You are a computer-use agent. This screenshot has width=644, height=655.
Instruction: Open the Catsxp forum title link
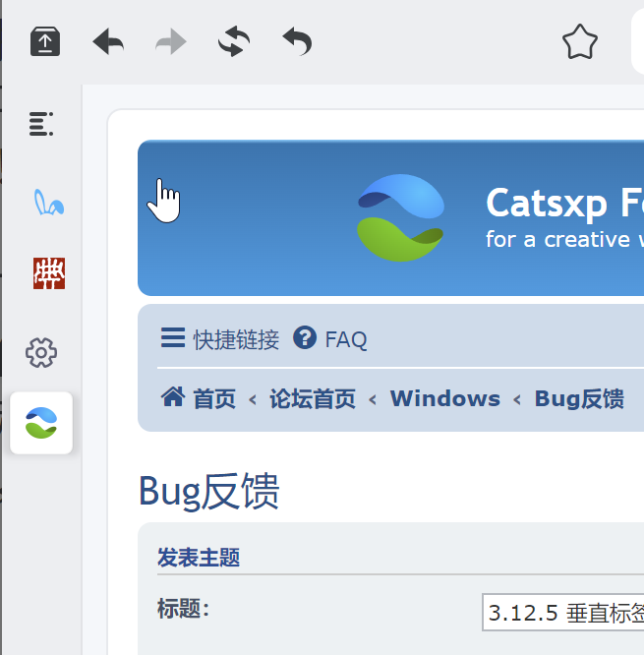click(x=564, y=203)
